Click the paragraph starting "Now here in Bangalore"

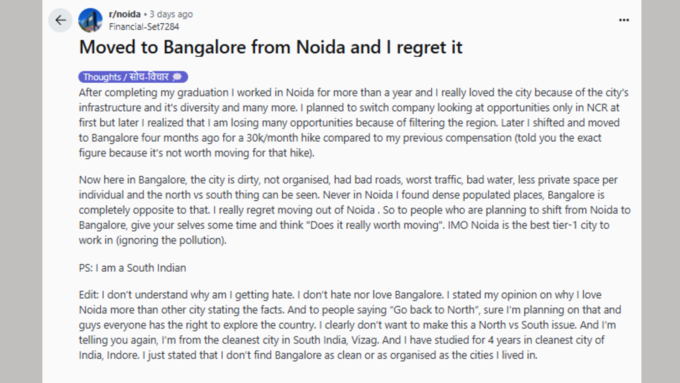(x=354, y=210)
